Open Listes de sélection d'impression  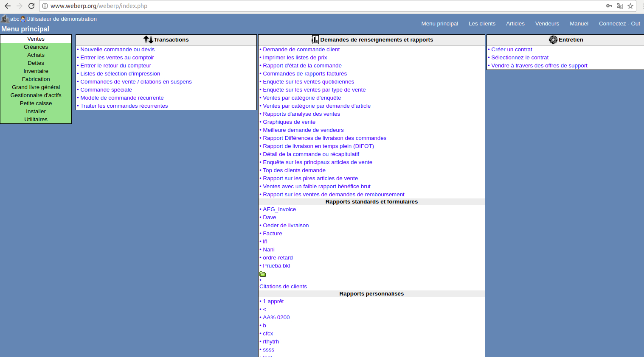tap(120, 73)
